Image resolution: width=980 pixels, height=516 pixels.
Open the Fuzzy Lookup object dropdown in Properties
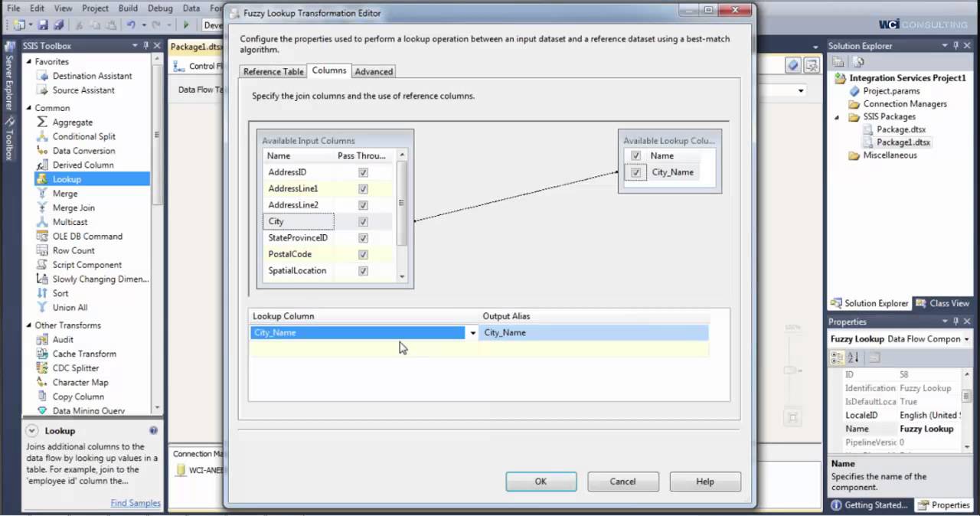click(966, 339)
